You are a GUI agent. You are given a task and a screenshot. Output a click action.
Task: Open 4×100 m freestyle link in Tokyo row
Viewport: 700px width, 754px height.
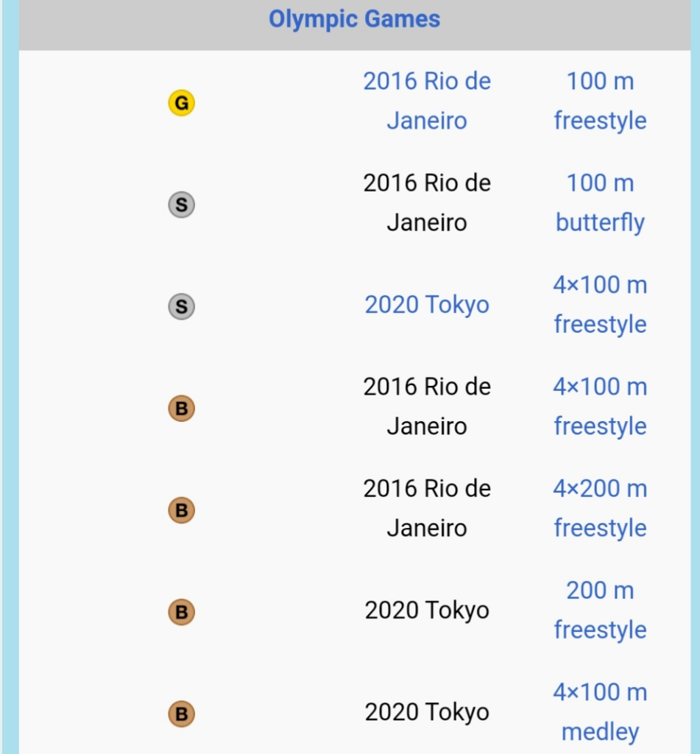pos(600,304)
